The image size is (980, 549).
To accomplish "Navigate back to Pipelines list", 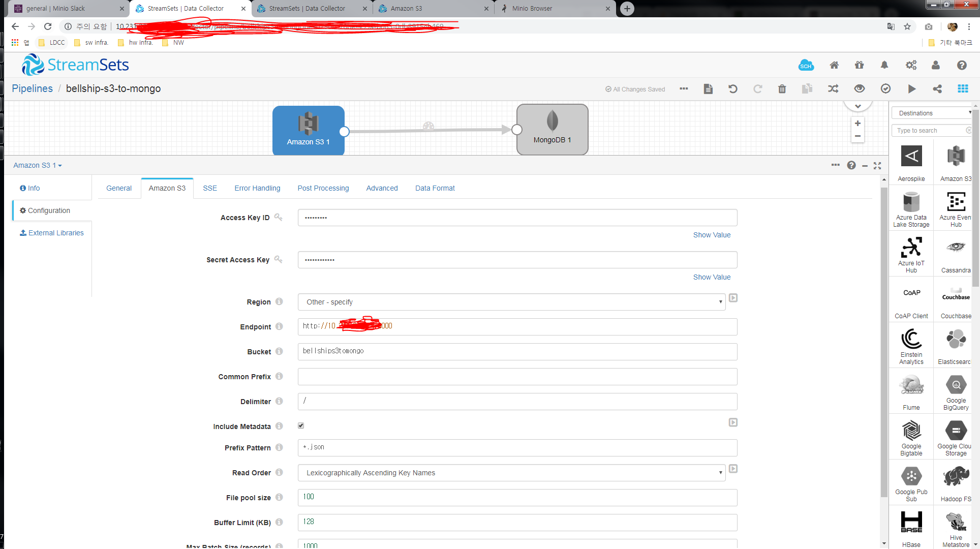I will coord(32,88).
